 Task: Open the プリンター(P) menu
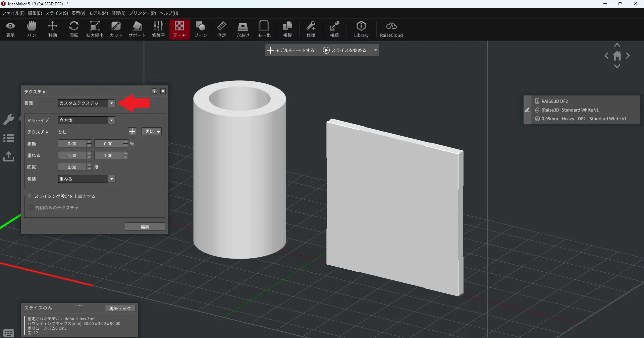click(142, 13)
